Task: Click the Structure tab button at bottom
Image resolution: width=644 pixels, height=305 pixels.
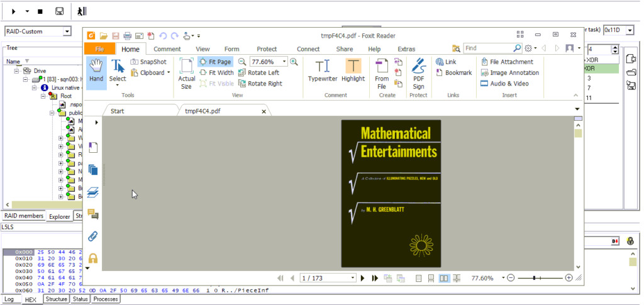Action: (56, 299)
